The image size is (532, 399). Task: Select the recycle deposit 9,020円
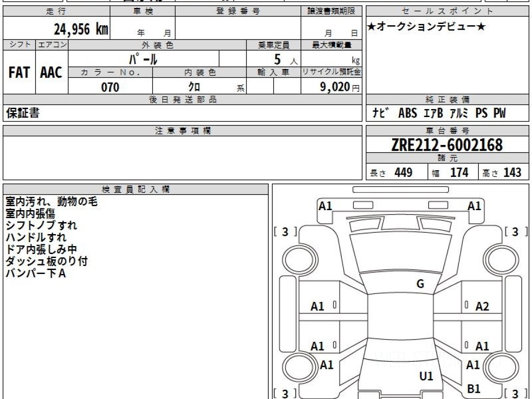tap(340, 87)
